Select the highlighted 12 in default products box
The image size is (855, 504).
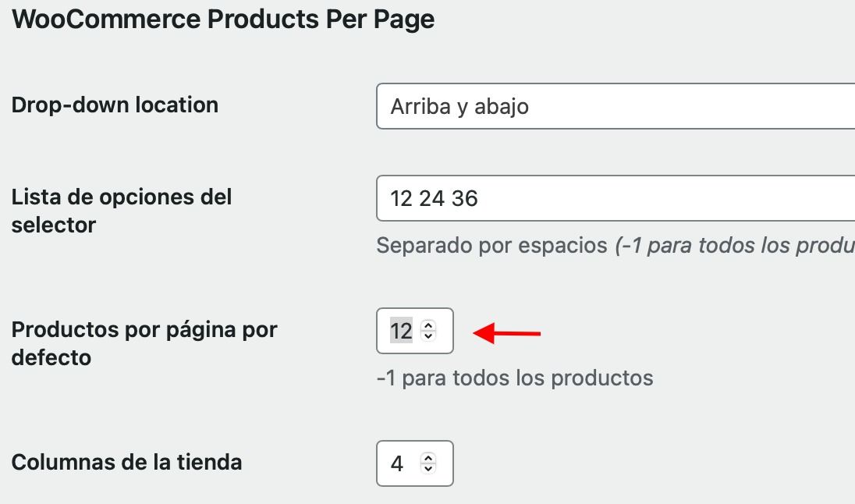[x=401, y=331]
